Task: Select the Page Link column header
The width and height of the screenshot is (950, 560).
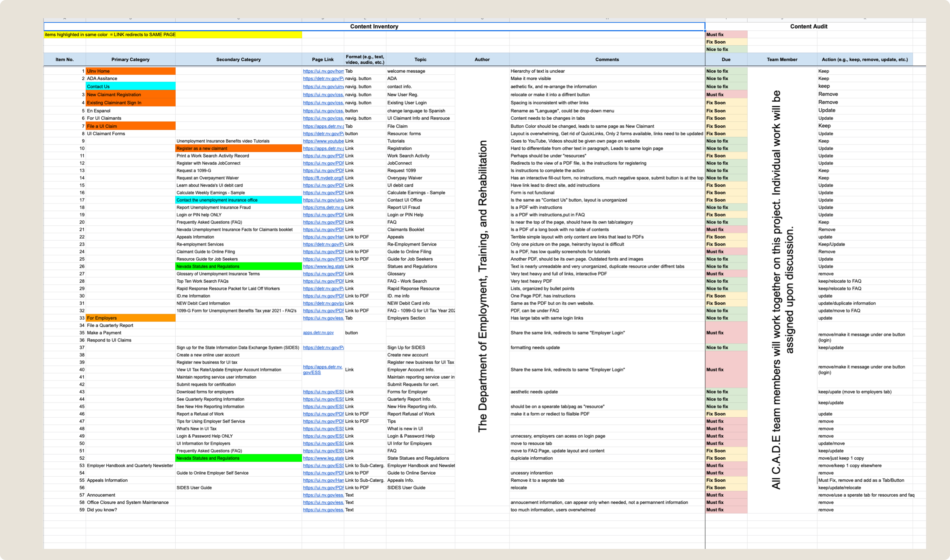Action: click(x=323, y=59)
